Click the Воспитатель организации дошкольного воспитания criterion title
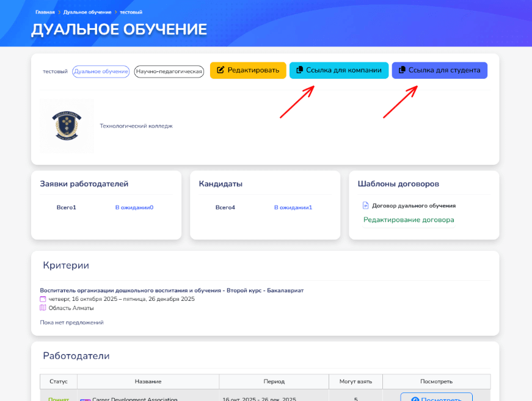The height and width of the screenshot is (401, 532). (172, 291)
